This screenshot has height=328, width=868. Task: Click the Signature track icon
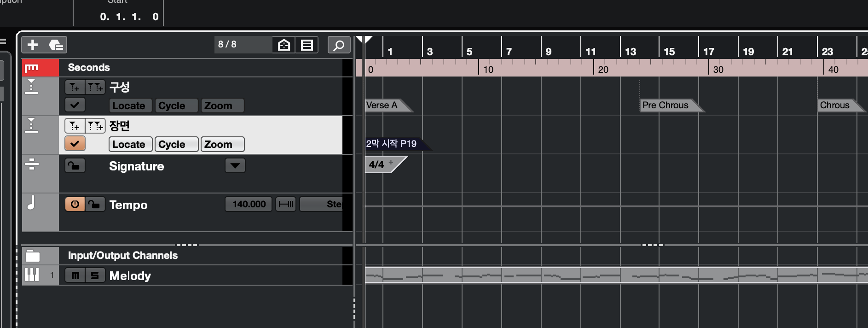[x=32, y=164]
